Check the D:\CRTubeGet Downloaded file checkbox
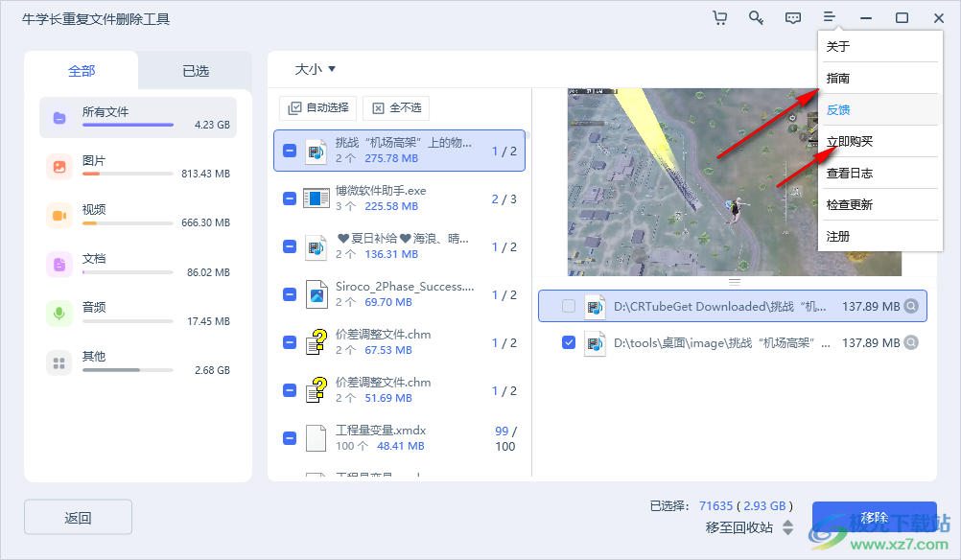 click(569, 307)
